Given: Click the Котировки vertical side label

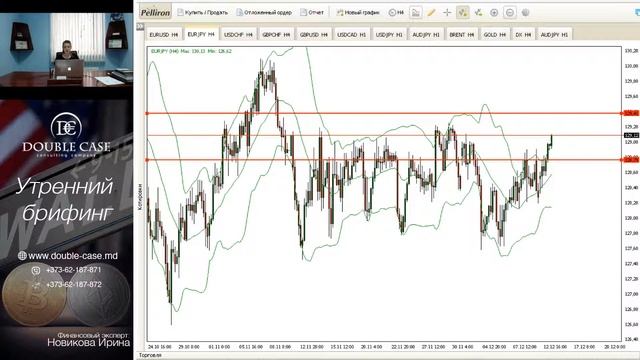Looking at the screenshot, I should point(140,197).
